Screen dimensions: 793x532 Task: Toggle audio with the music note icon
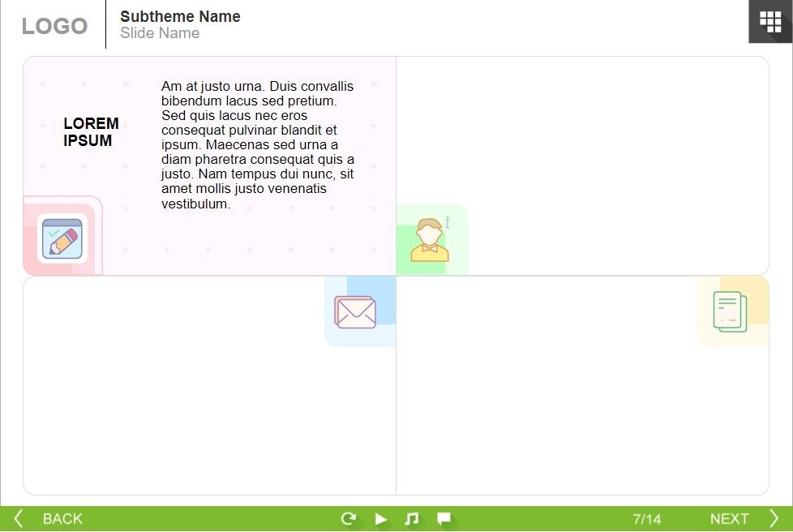click(412, 518)
